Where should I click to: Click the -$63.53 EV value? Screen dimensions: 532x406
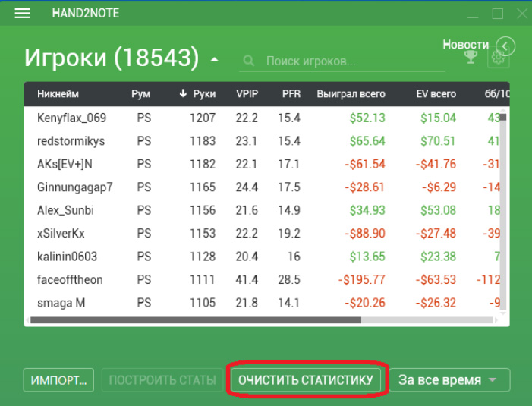coord(436,279)
